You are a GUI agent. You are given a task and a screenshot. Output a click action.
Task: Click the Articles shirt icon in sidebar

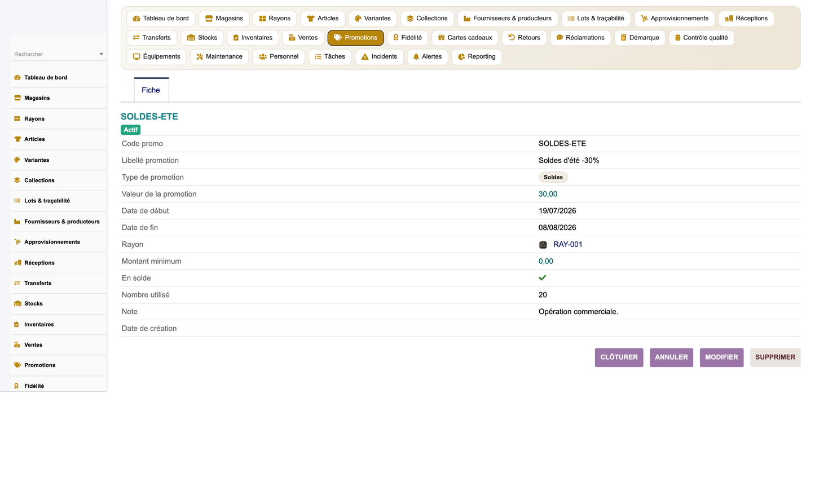point(17,139)
